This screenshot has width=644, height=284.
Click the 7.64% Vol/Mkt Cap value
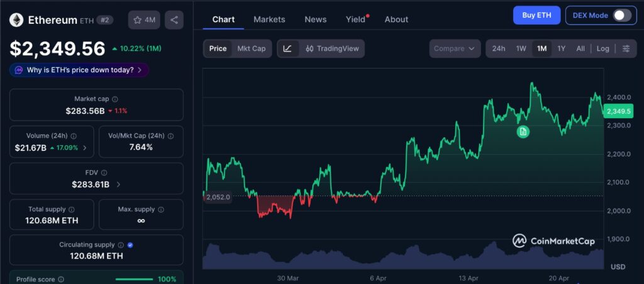(x=141, y=147)
